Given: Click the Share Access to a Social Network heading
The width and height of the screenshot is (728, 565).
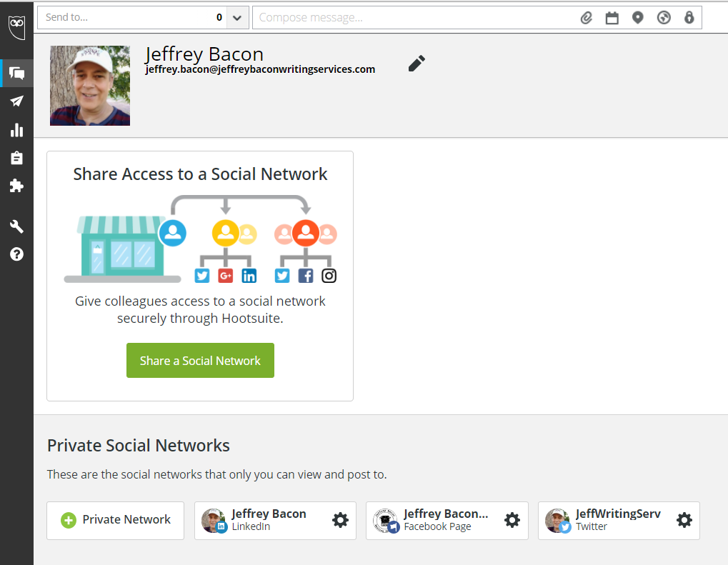Looking at the screenshot, I should [200, 174].
